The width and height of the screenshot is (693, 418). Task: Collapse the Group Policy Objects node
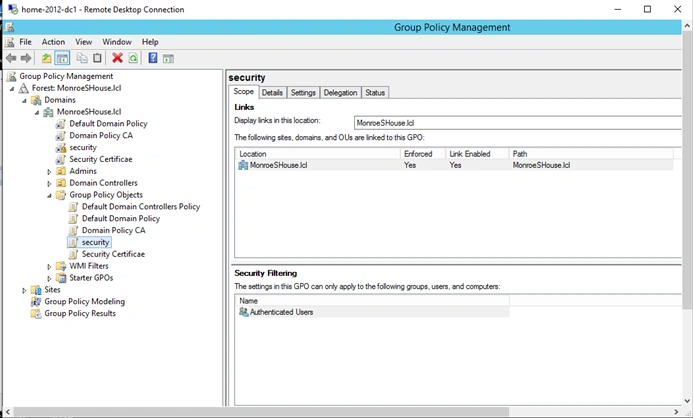tap(49, 196)
